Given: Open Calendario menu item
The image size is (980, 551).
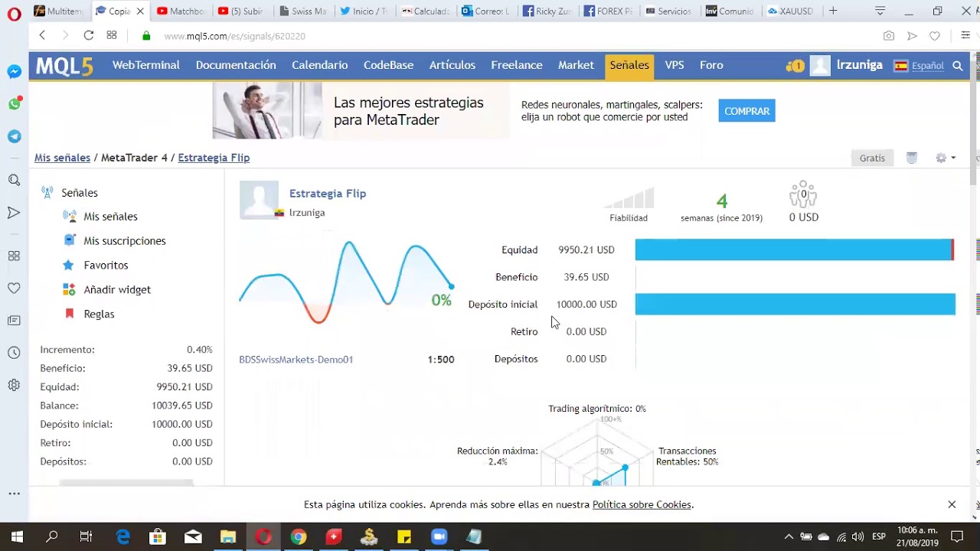Looking at the screenshot, I should [x=319, y=65].
